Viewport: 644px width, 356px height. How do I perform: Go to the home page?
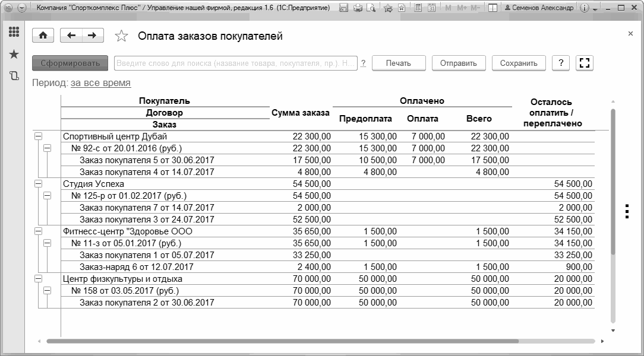(43, 36)
